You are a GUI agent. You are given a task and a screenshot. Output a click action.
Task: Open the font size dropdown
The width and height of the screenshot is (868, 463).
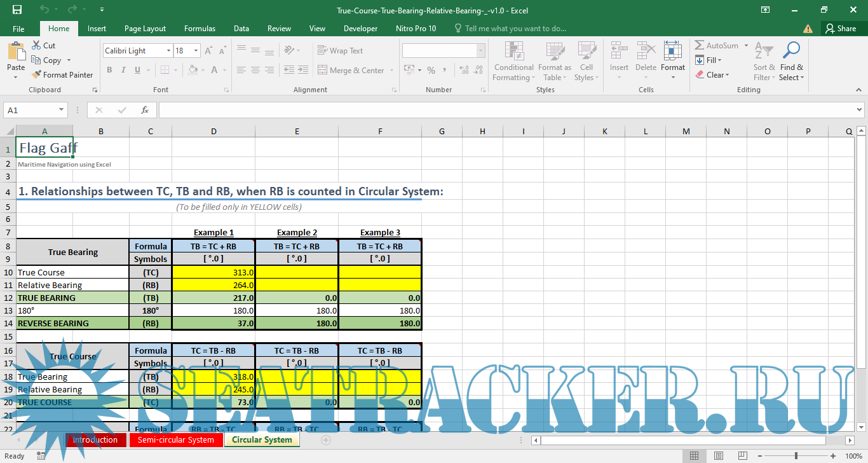coord(196,51)
